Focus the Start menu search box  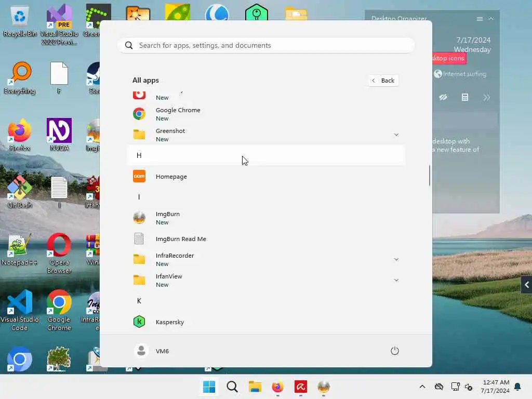pos(266,46)
